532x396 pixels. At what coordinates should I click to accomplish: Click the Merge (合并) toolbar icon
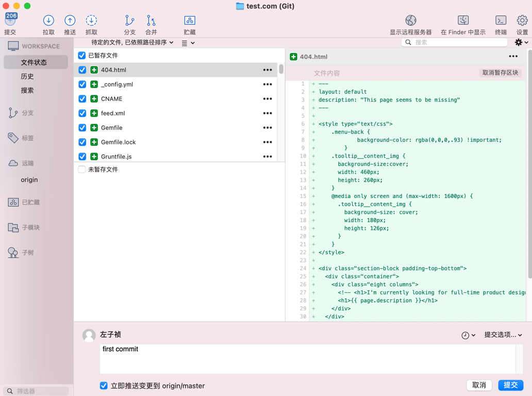[151, 21]
